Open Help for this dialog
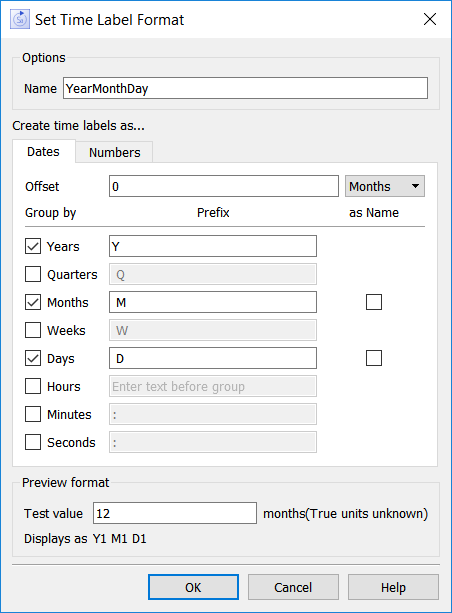452x613 pixels. pyautogui.click(x=393, y=587)
